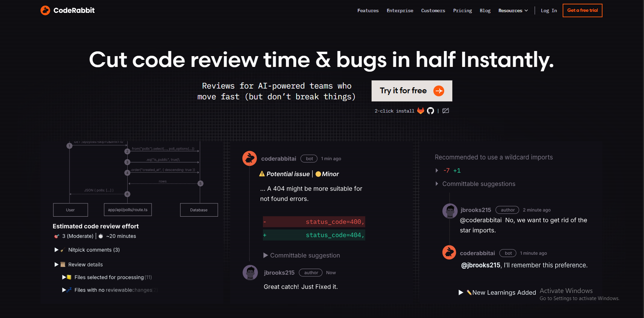Open the Resources dropdown menu
This screenshot has width=644, height=318.
coord(513,10)
